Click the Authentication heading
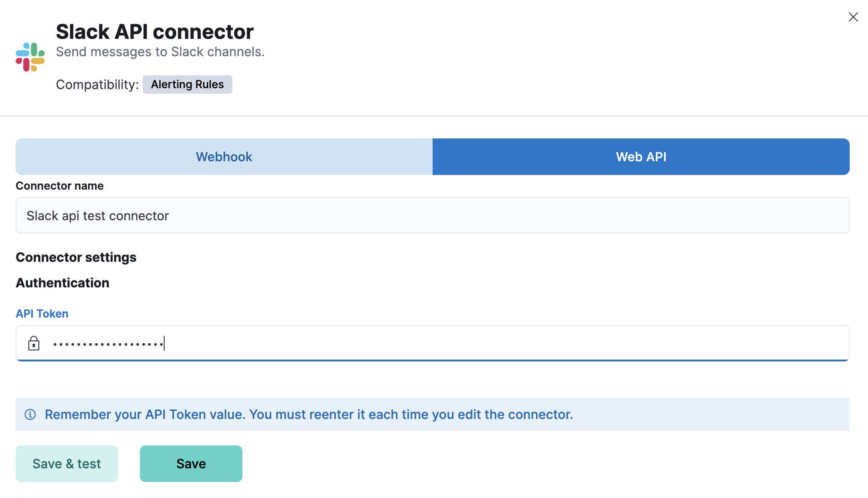868x498 pixels. [x=62, y=282]
